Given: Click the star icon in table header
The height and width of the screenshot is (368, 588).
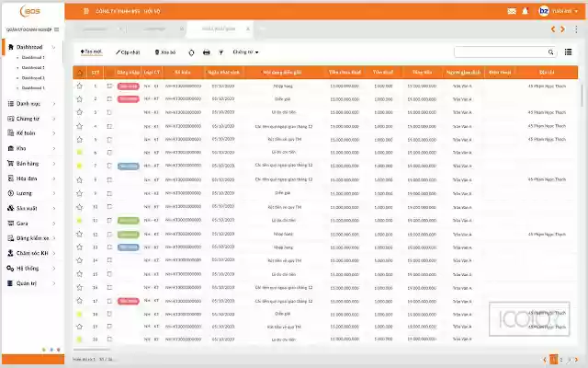Looking at the screenshot, I should pyautogui.click(x=80, y=73).
